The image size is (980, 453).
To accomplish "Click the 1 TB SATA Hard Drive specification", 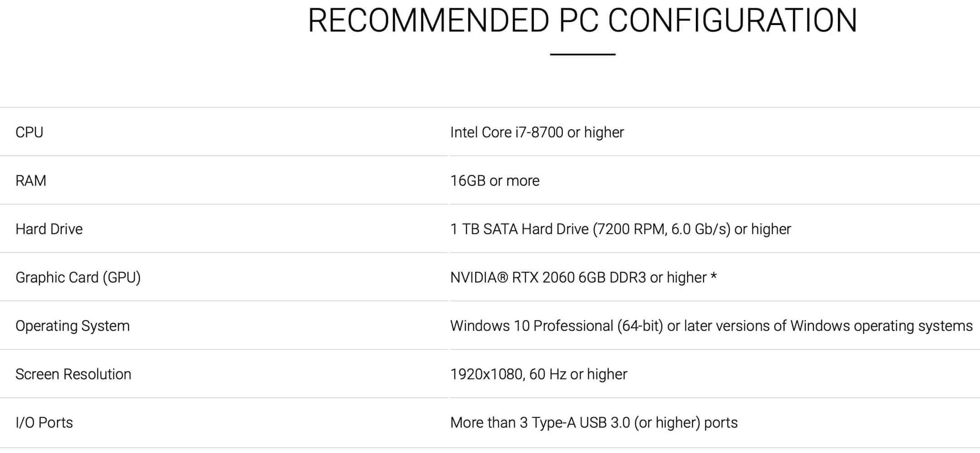I will click(x=621, y=229).
